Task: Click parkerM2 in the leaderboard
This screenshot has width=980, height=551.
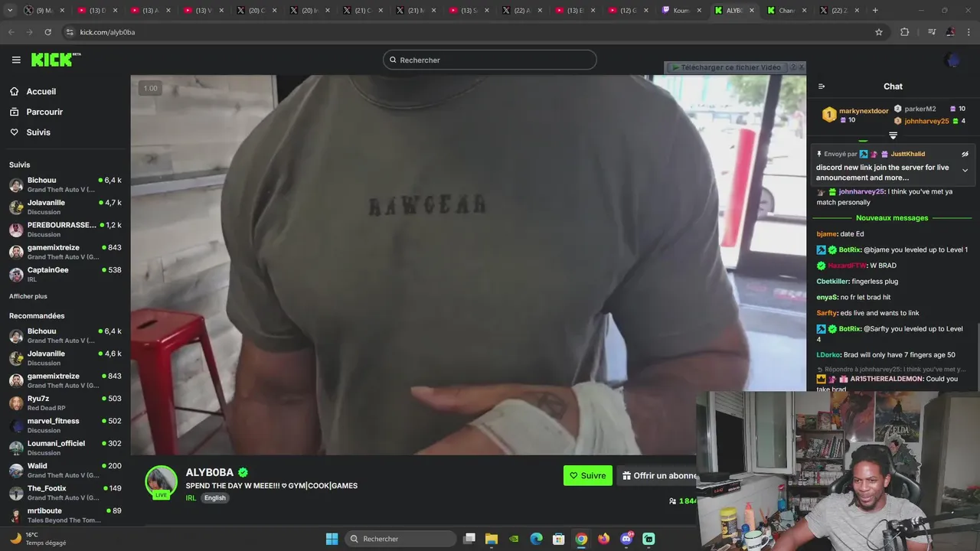Action: click(920, 109)
